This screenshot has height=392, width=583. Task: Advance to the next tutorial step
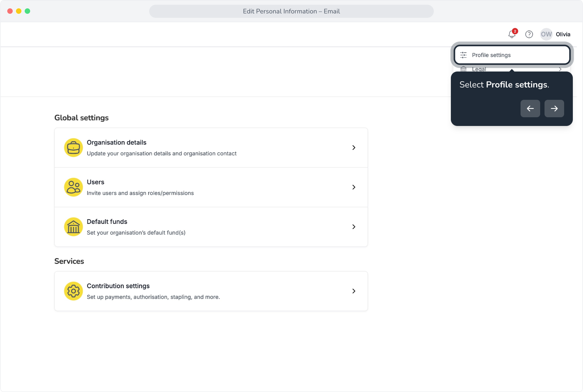click(x=554, y=109)
